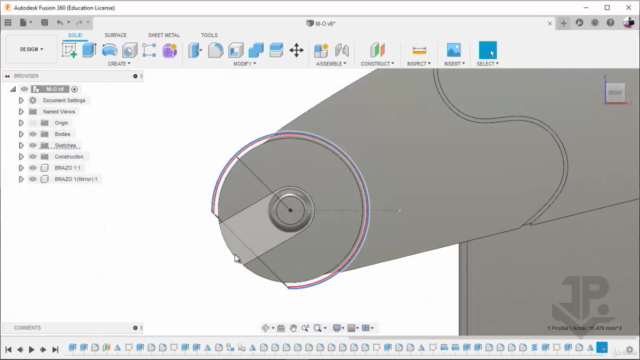Open the MODIFY dropdown menu
640x360 pixels.
244,64
